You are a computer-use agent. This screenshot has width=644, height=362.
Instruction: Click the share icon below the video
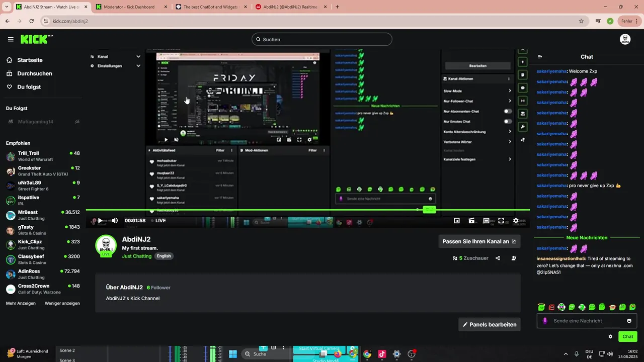[x=498, y=258]
